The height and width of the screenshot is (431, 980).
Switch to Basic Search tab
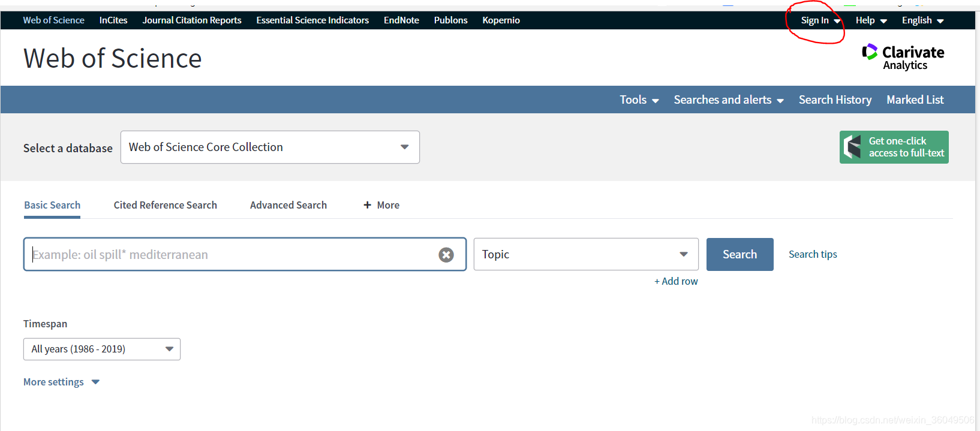point(52,205)
